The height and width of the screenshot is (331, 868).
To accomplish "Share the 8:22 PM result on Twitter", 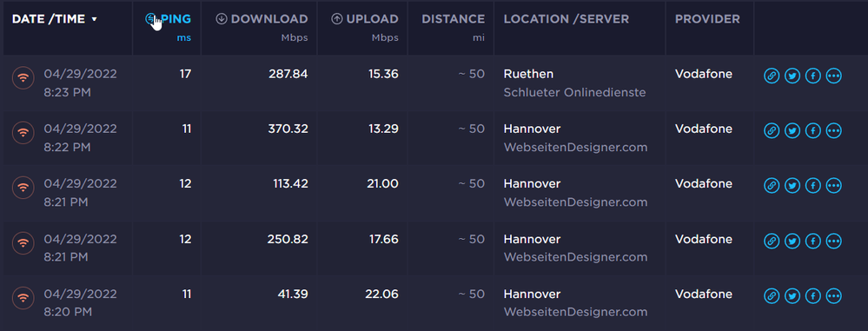I will coord(792,130).
